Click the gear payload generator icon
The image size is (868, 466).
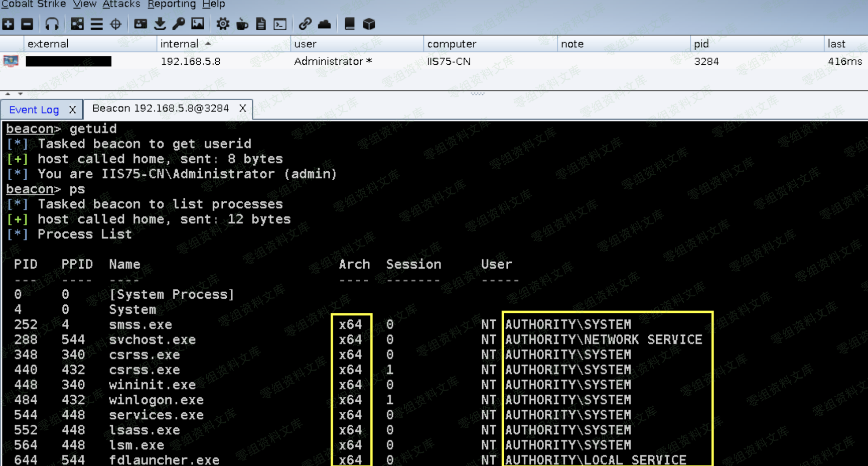(x=223, y=24)
